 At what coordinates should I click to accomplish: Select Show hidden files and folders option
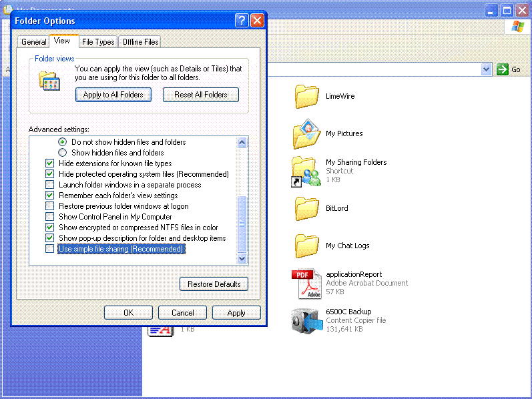click(x=63, y=153)
